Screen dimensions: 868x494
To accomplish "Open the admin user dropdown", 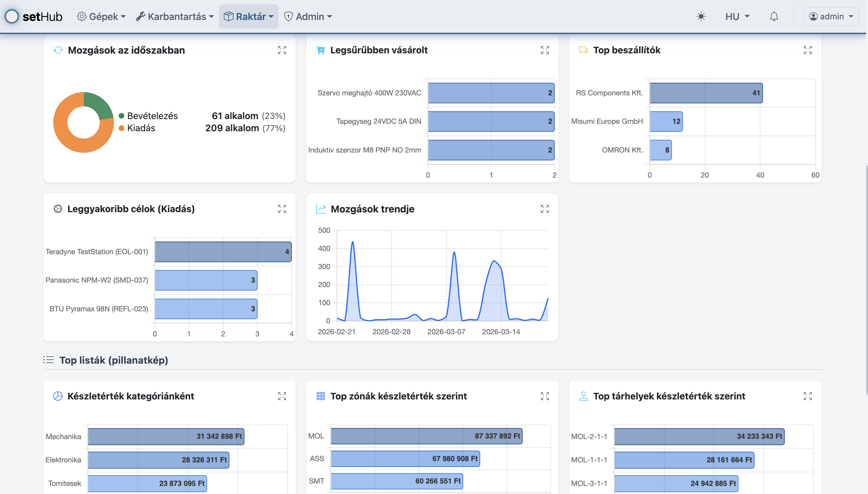I will (831, 17).
